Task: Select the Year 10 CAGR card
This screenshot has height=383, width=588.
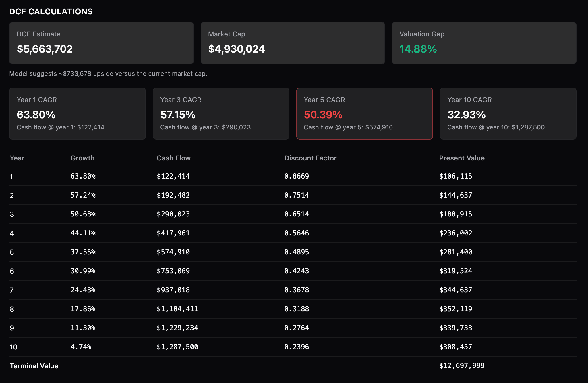Action: [x=508, y=113]
